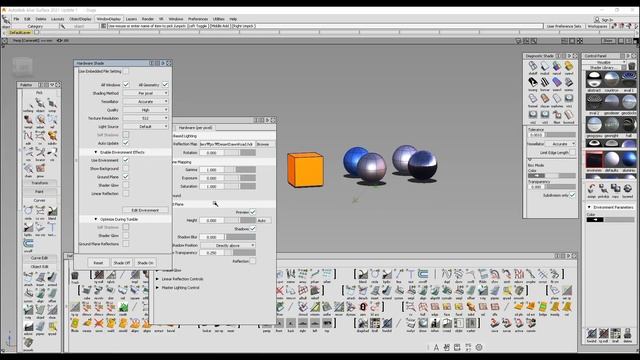Click the orange cube in the viewport
640x360 pixels.
click(x=305, y=170)
